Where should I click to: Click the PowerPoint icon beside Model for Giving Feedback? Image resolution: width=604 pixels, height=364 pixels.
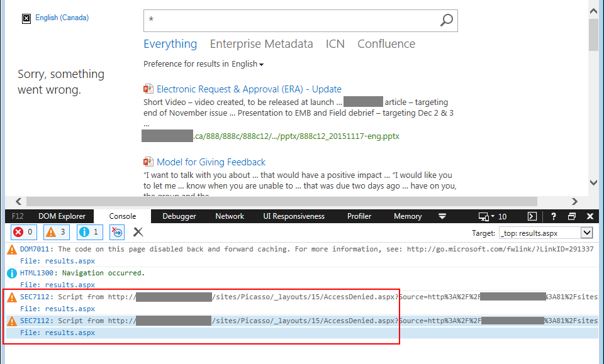coord(148,162)
